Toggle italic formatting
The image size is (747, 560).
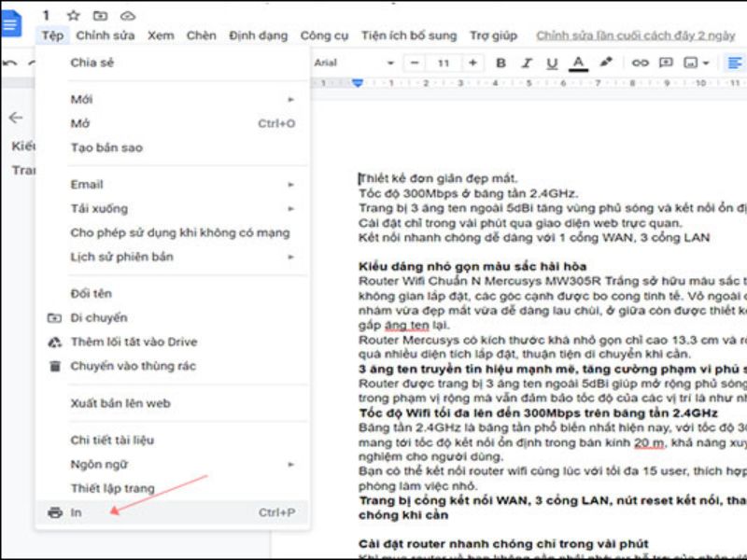527,63
